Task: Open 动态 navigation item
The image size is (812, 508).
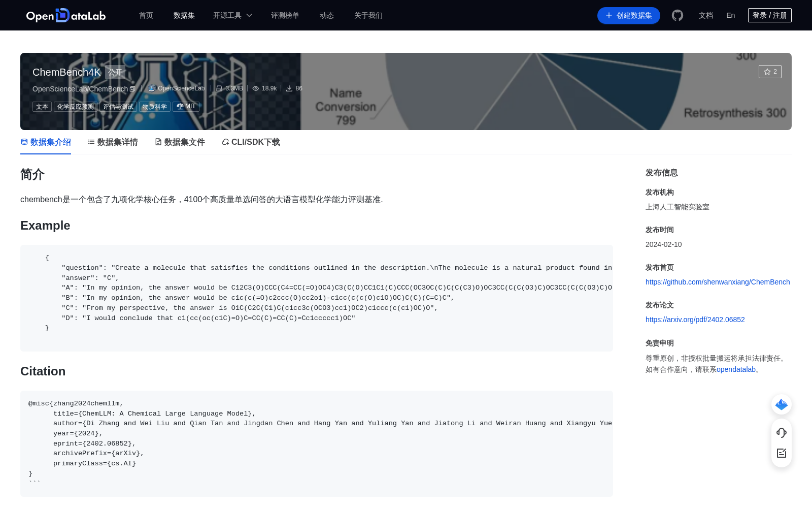Action: [327, 15]
